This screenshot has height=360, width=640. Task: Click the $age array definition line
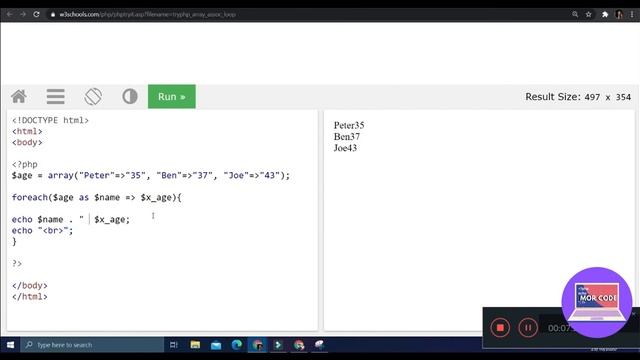151,176
